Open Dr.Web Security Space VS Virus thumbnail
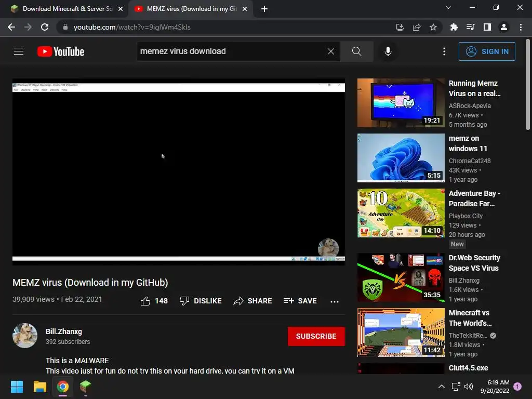532x399 pixels. [401, 277]
